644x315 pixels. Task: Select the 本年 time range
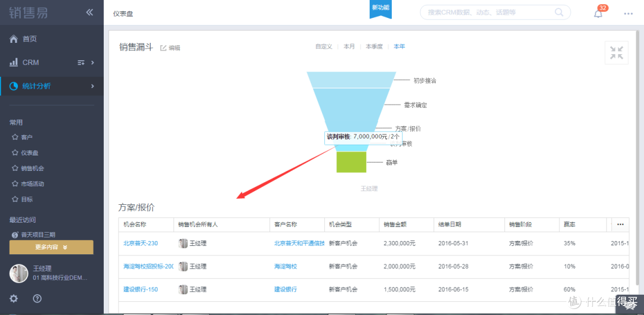[399, 46]
